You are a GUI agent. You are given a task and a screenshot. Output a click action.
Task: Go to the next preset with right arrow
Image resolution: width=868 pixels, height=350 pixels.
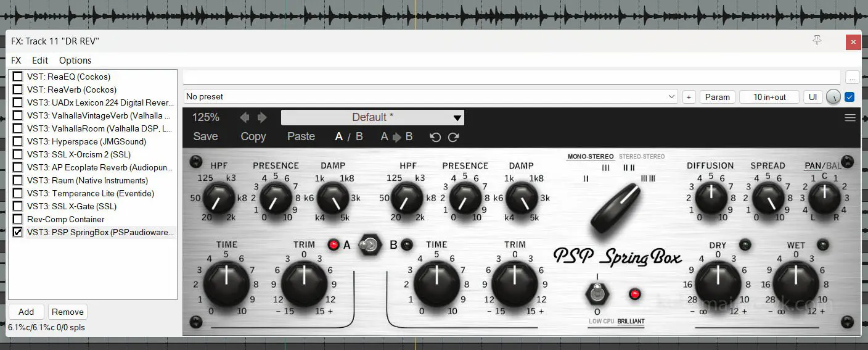coord(262,117)
